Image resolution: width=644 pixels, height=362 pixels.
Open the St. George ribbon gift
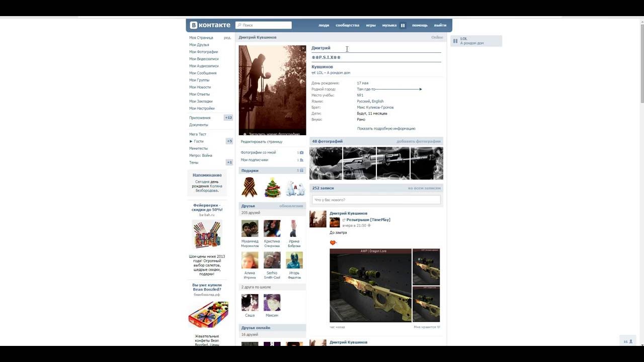tap(250, 187)
